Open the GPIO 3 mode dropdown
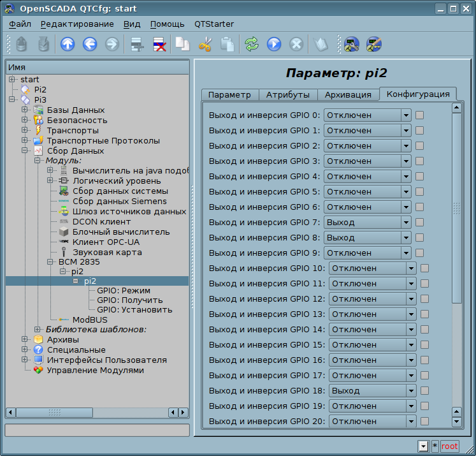This screenshot has width=476, height=456. [x=405, y=161]
